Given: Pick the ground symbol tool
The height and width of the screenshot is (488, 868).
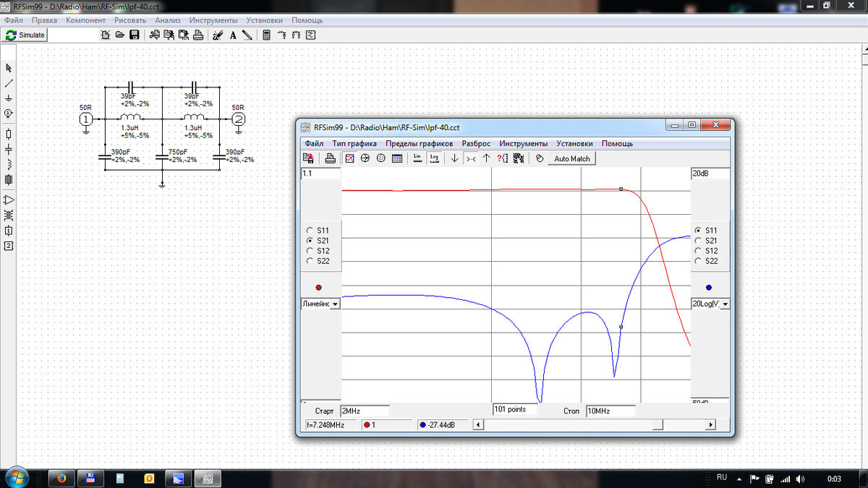Looking at the screenshot, I should (9, 98).
